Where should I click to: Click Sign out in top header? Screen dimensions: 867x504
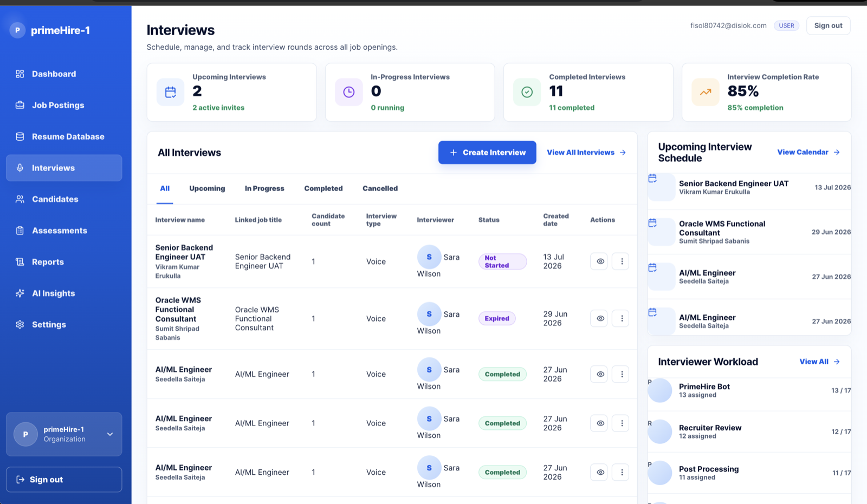click(x=828, y=25)
